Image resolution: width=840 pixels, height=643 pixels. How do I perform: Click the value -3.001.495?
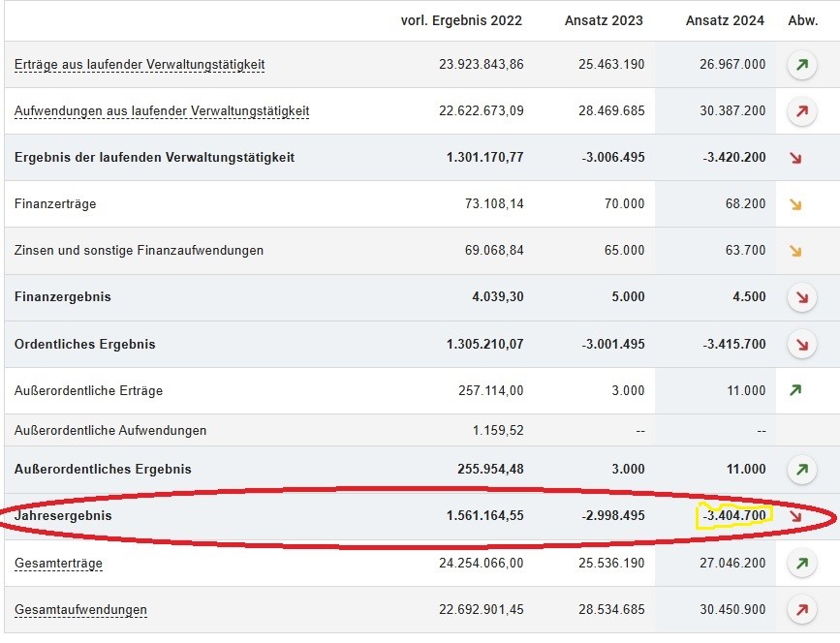613,344
